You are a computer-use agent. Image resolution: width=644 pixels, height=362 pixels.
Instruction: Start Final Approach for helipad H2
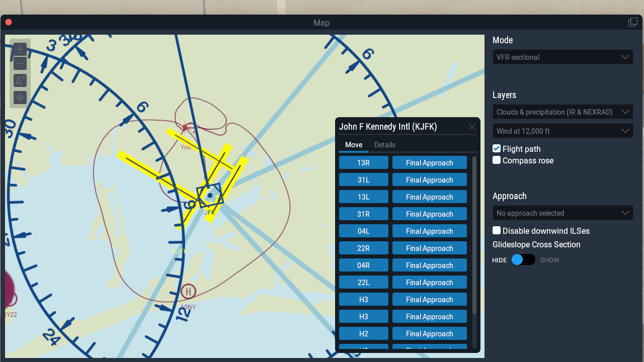pyautogui.click(x=430, y=334)
